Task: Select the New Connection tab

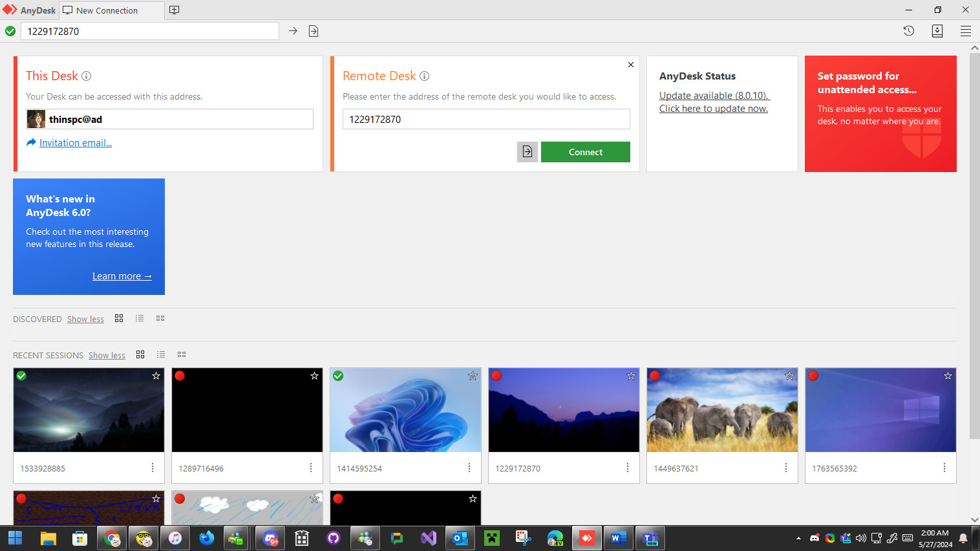Action: [107, 10]
